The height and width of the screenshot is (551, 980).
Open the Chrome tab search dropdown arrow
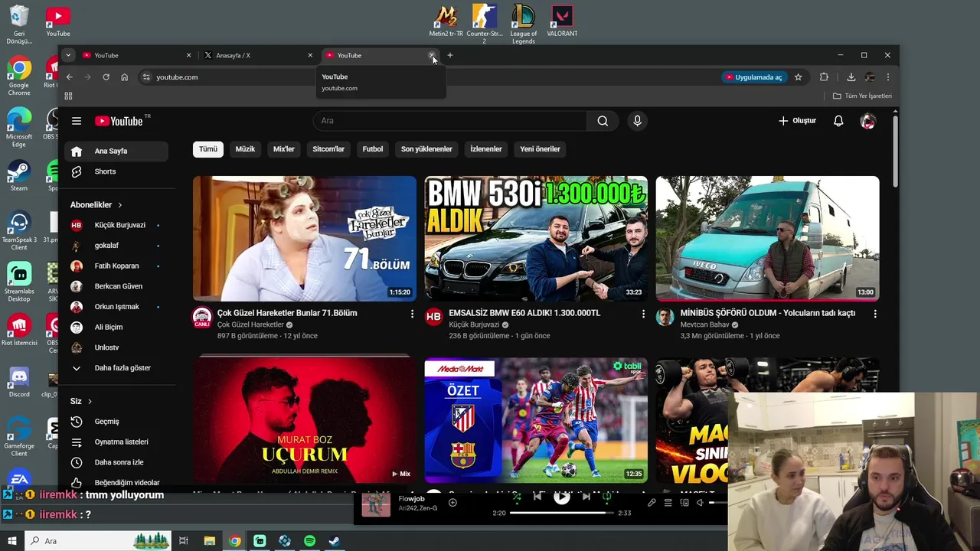click(68, 55)
